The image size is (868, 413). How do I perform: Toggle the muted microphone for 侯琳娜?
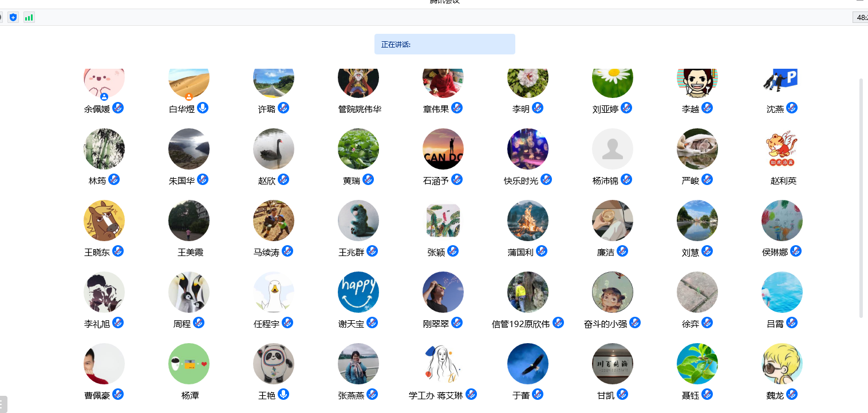796,251
